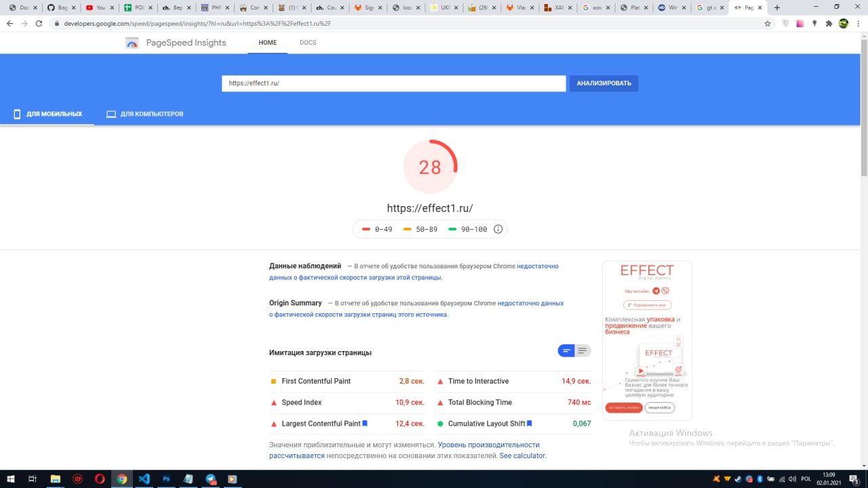Click the АНАЛИЗИРОВАТЬ button
The image size is (868, 488).
coord(604,83)
